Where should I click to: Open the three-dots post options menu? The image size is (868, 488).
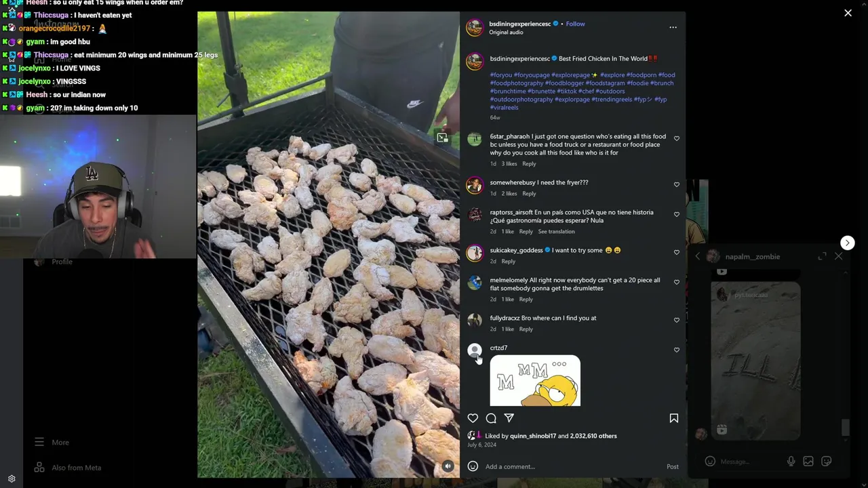point(673,27)
